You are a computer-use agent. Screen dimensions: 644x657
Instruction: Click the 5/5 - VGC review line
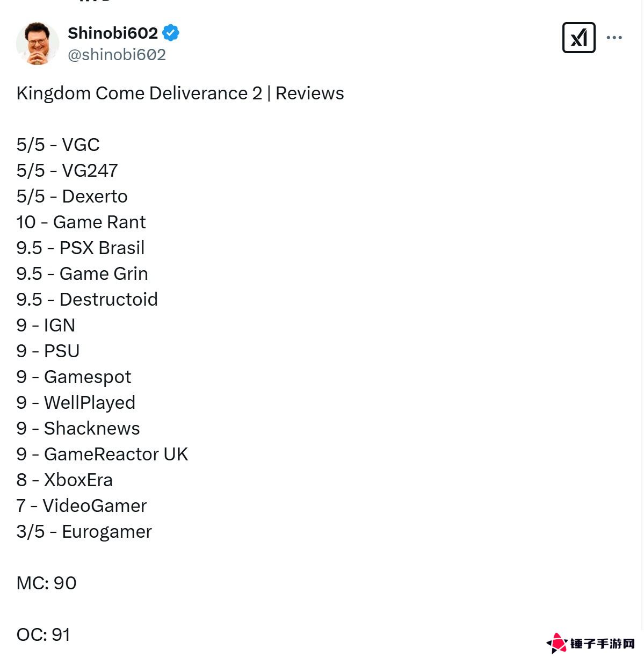coord(58,145)
